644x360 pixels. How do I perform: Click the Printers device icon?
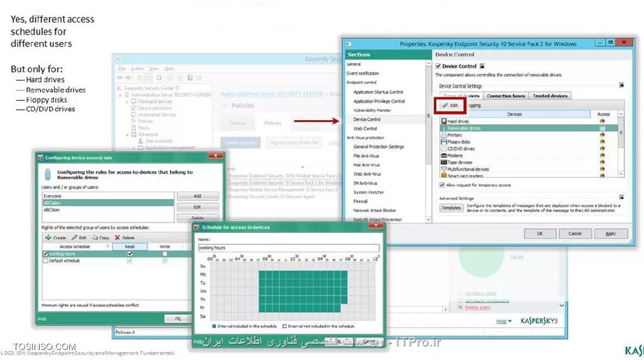point(443,134)
